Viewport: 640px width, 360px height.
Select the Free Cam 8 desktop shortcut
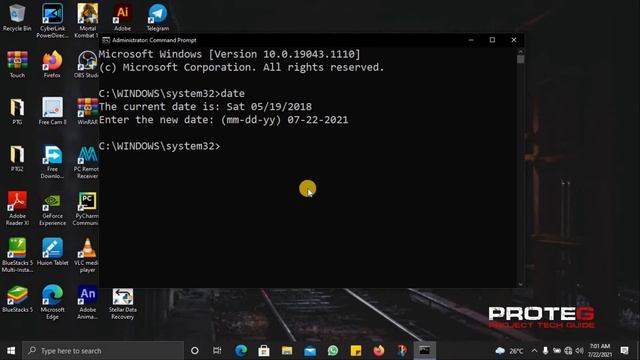pos(52,111)
